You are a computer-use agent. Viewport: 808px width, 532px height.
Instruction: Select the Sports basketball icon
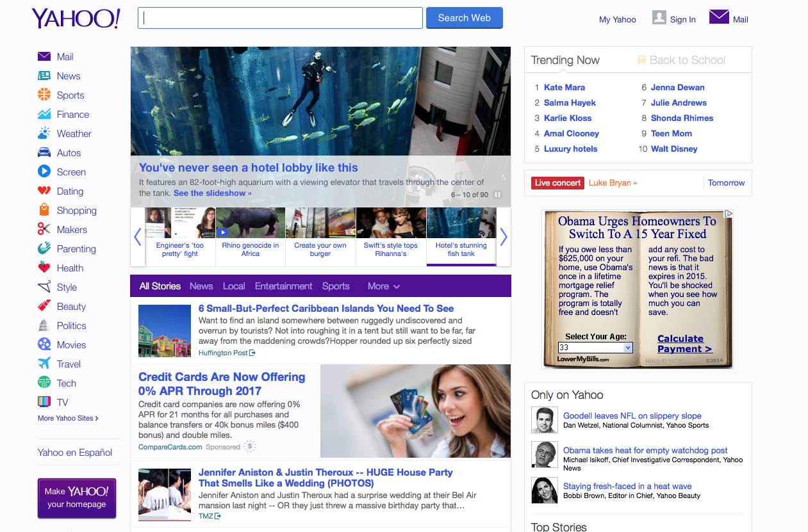coord(44,95)
